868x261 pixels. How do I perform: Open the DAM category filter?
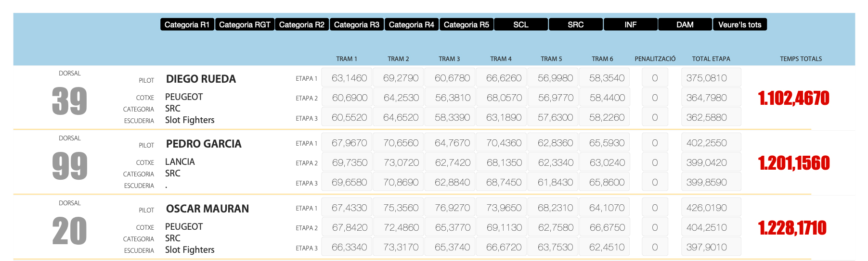click(685, 25)
